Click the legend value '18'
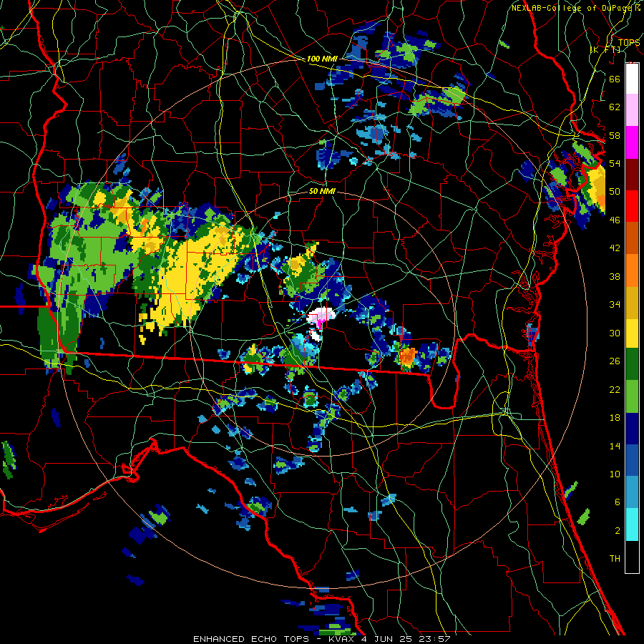This screenshot has height=644, width=644. (615, 418)
